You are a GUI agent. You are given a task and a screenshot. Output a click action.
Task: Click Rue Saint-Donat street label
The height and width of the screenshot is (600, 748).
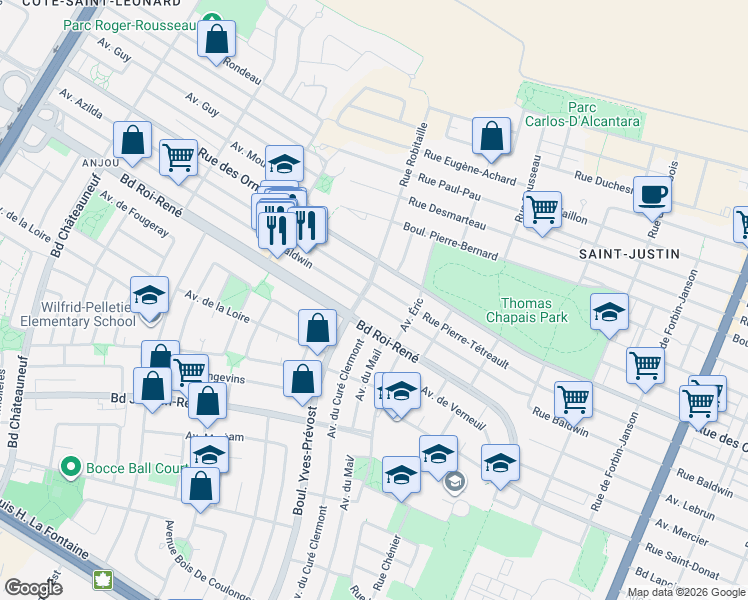click(x=682, y=561)
